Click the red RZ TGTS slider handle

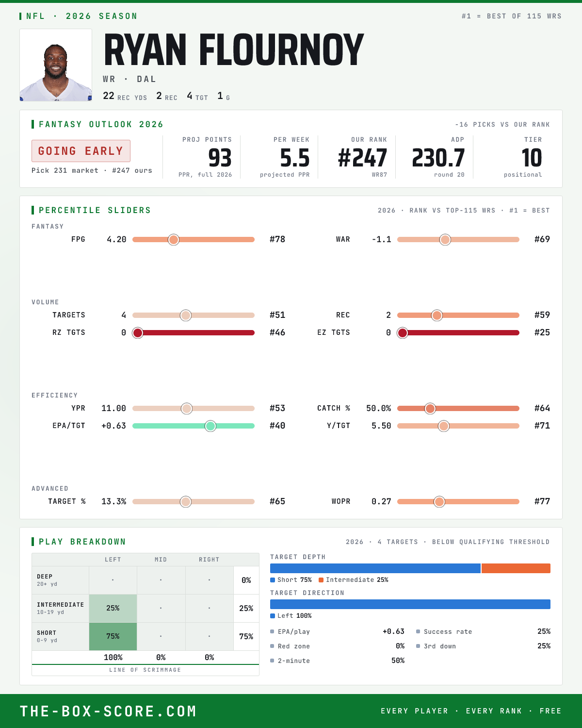tap(138, 332)
